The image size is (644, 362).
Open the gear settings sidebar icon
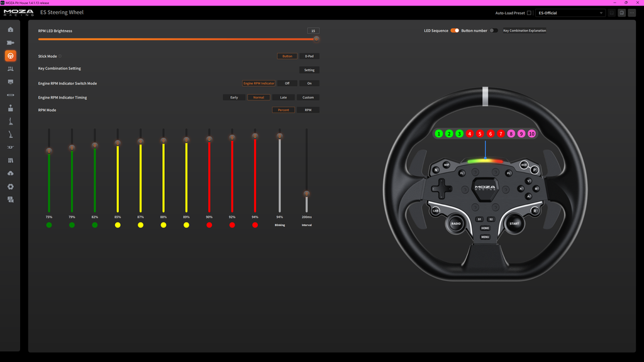click(x=11, y=186)
